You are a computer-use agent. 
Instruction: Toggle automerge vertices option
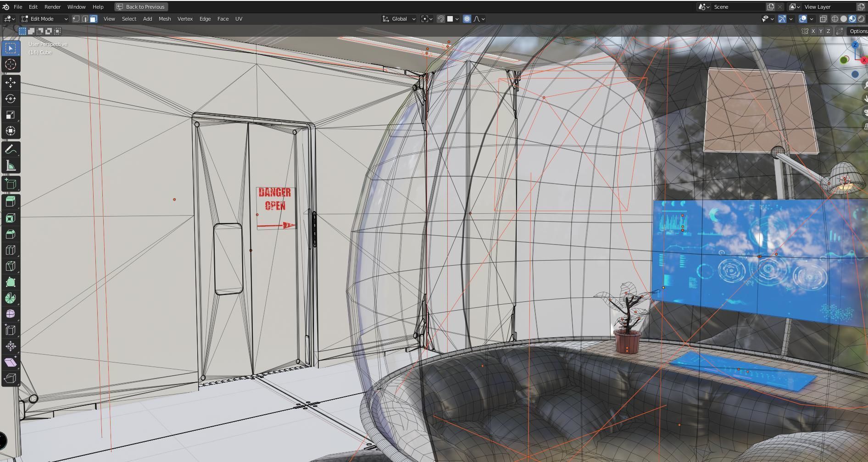pos(840,31)
